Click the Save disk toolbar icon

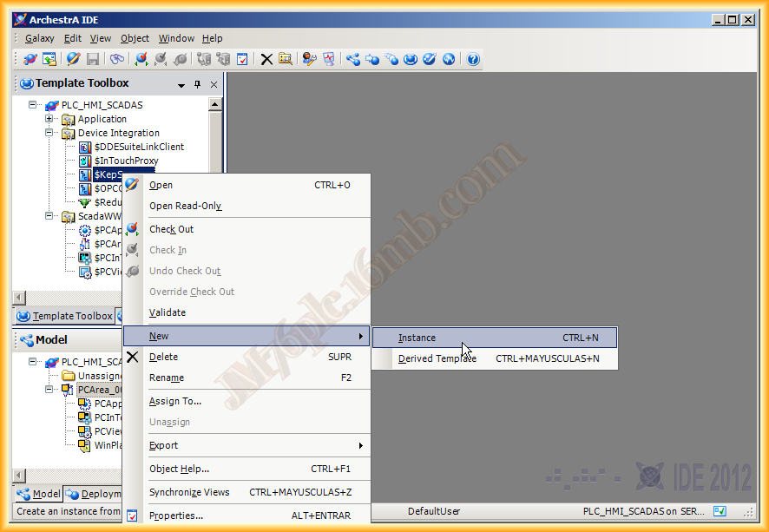point(93,59)
